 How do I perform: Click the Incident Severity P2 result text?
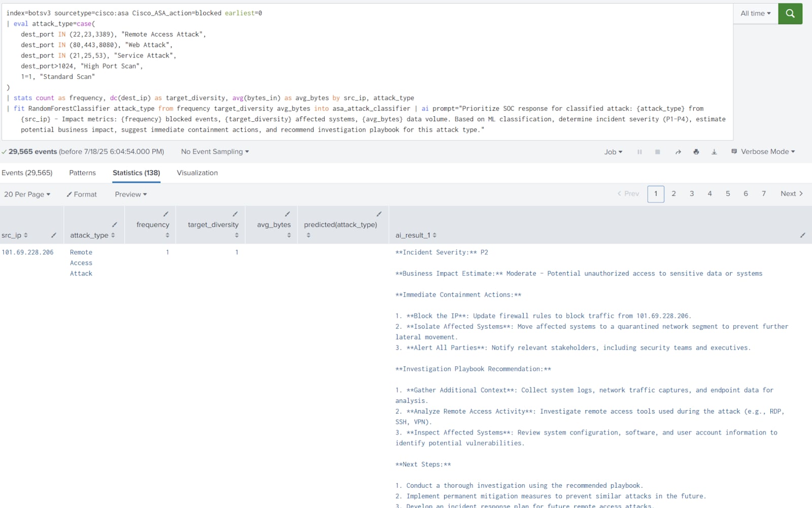click(442, 252)
